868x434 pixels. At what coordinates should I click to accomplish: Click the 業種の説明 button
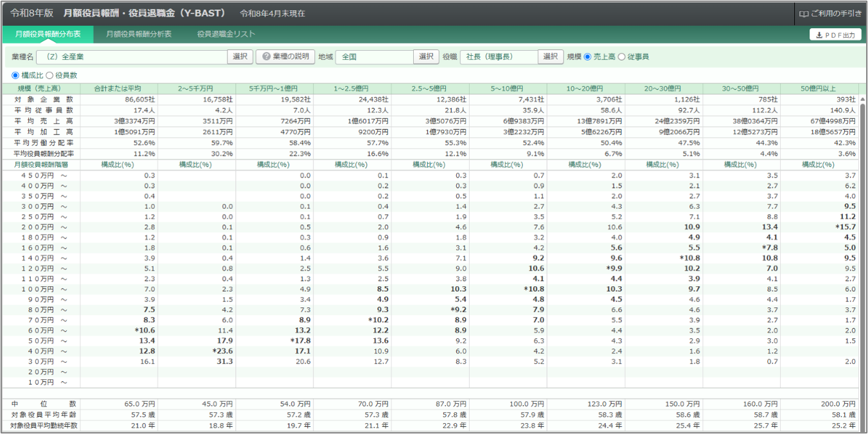pos(285,57)
